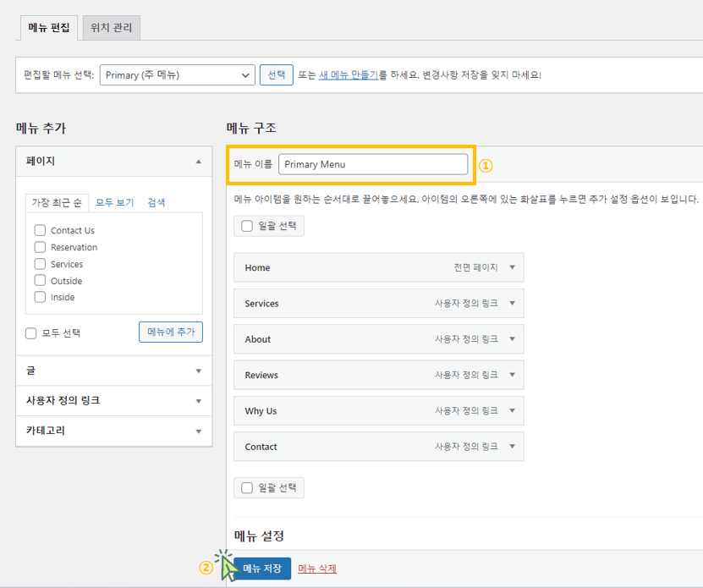
Task: Open the 위치 관리 tab
Action: pyautogui.click(x=111, y=28)
